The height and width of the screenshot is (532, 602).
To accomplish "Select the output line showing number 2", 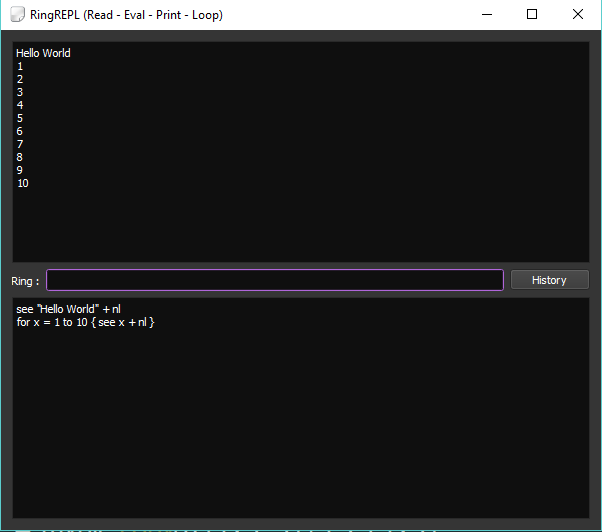I will pyautogui.click(x=20, y=79).
